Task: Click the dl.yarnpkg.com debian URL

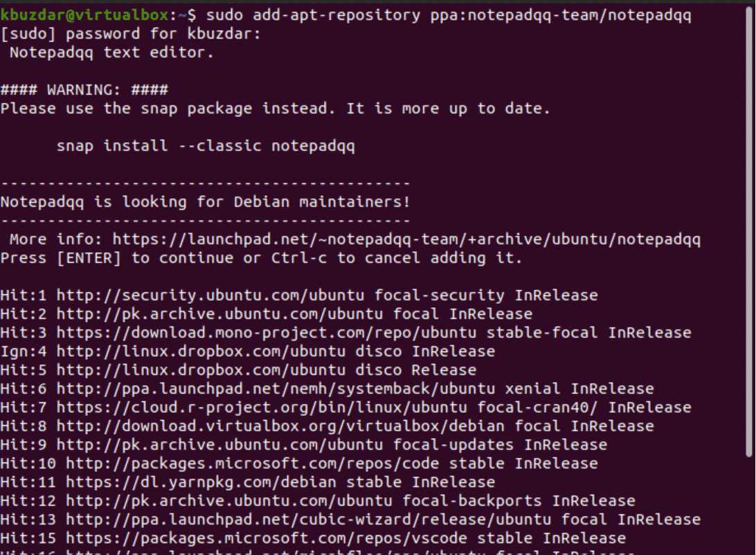Action: click(x=201, y=482)
